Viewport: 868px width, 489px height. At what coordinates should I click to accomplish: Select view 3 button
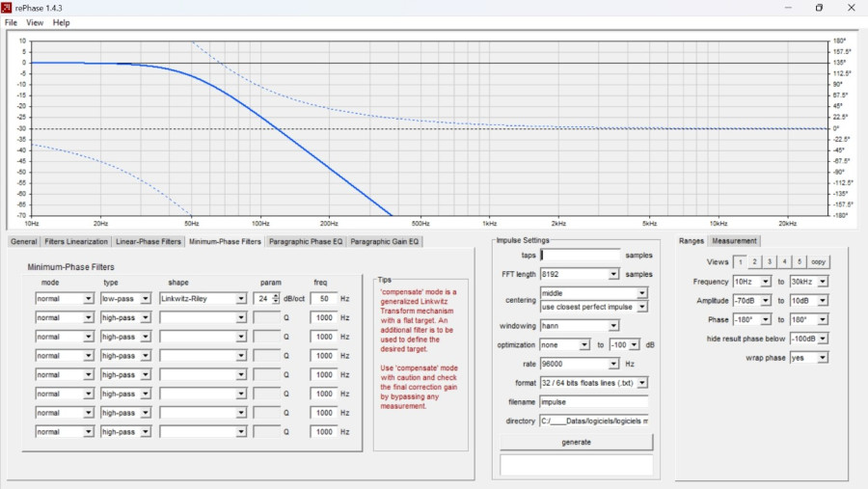point(770,262)
